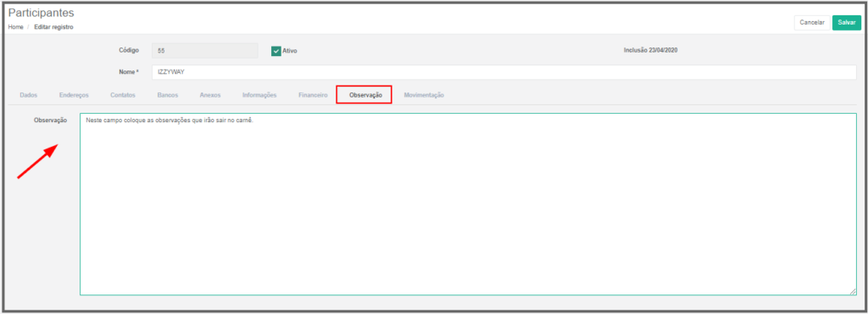Screen dimensions: 868x314
Task: Open the Contatos tab
Action: pos(123,95)
